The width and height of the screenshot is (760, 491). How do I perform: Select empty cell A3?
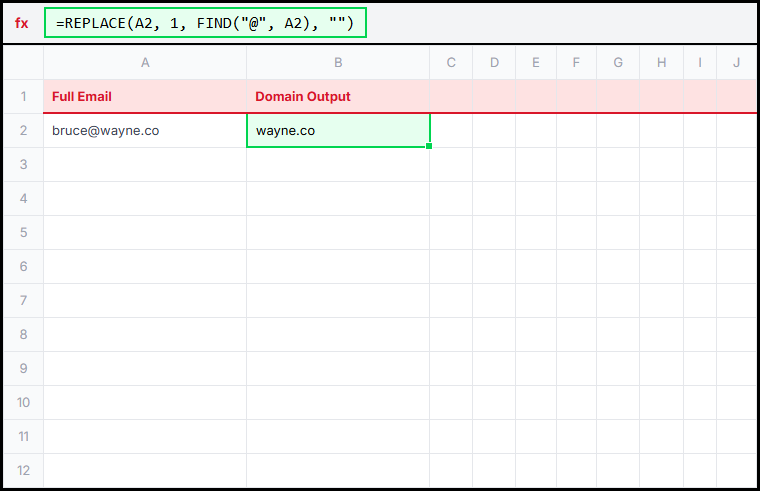click(145, 164)
